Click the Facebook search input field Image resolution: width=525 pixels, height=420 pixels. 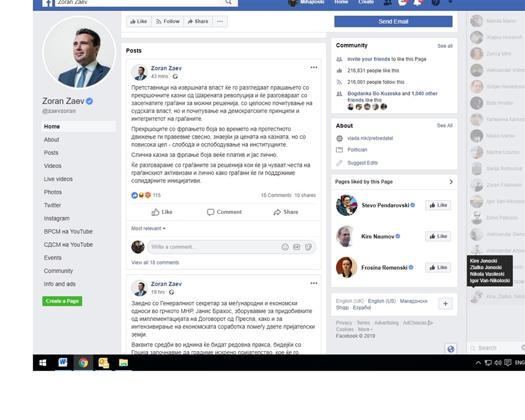point(137,2)
